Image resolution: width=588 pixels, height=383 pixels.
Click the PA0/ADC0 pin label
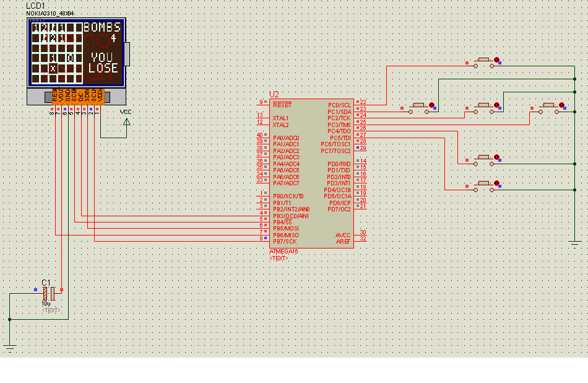286,138
